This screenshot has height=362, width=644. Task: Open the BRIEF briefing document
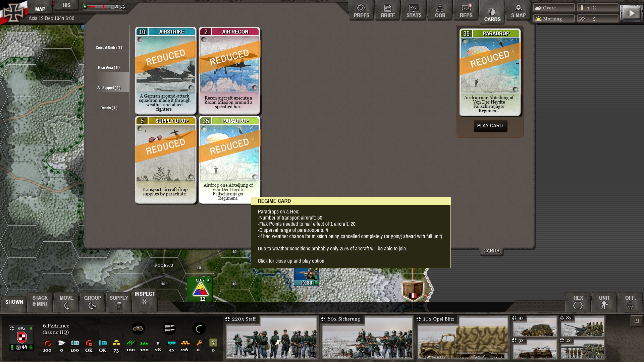[387, 11]
